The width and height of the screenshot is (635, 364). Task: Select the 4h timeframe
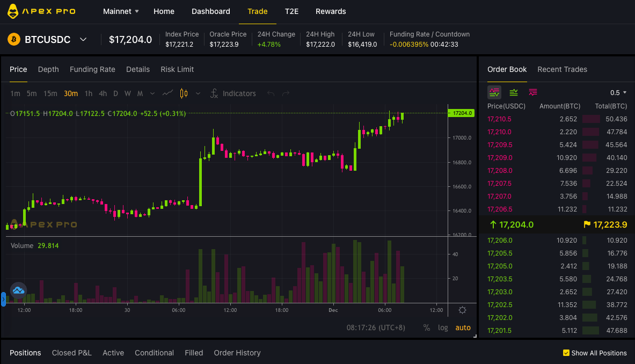coord(103,93)
